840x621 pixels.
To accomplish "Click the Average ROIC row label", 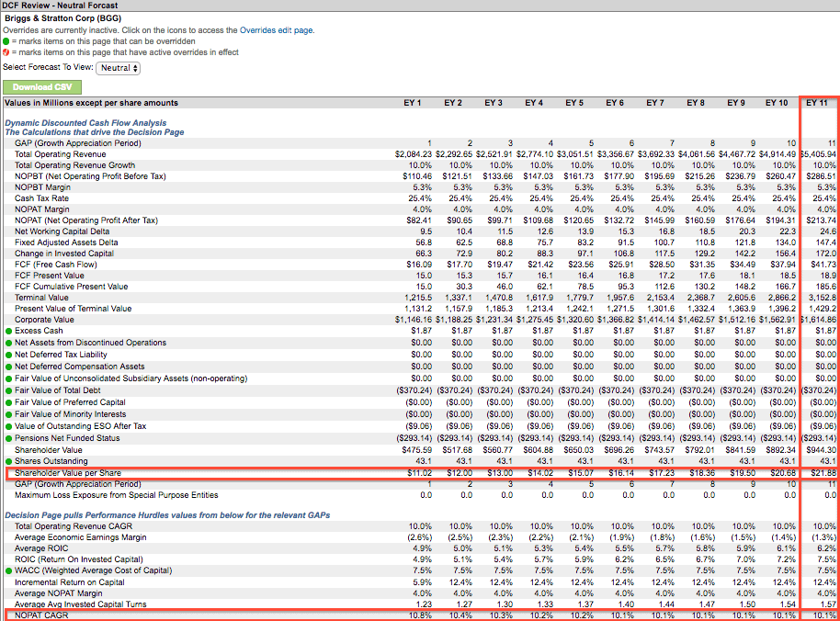I will [41, 548].
